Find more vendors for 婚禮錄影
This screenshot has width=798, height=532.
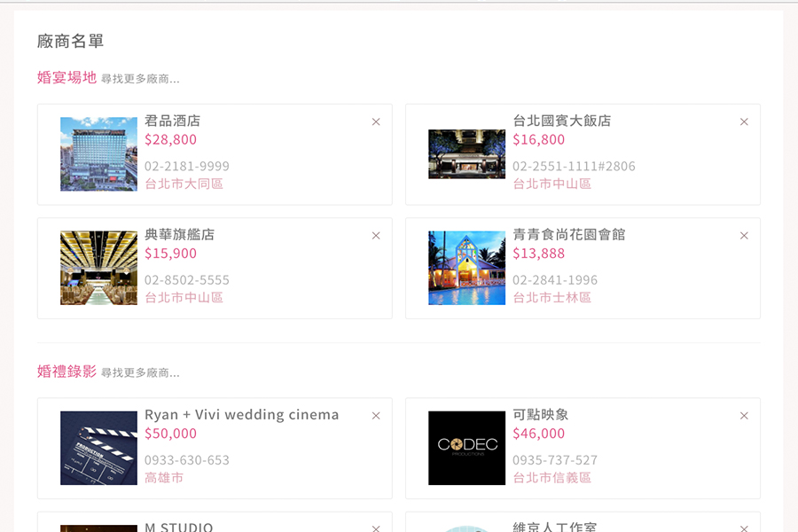click(x=140, y=372)
